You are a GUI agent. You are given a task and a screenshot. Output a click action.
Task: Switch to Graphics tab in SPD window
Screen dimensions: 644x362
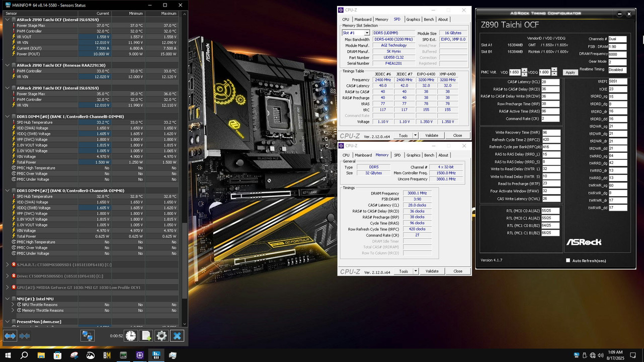pos(413,20)
